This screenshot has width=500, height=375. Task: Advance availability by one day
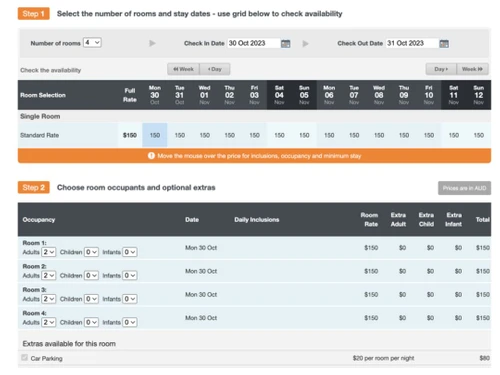(441, 69)
